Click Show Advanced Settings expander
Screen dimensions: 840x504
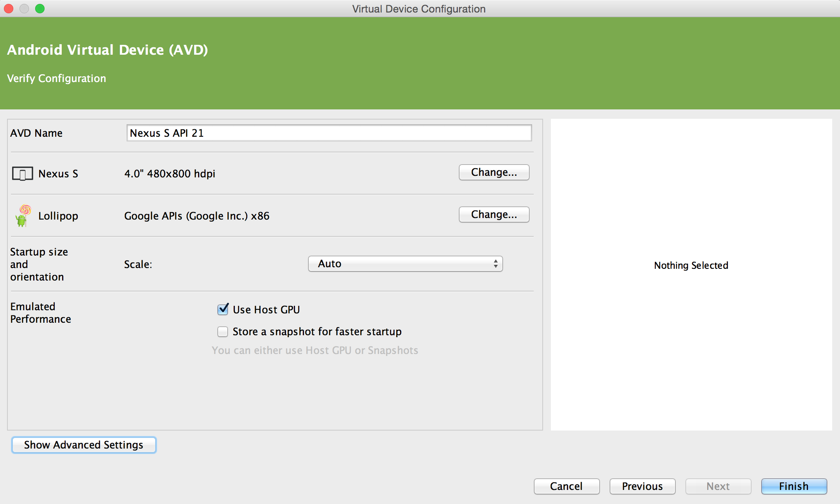point(83,445)
